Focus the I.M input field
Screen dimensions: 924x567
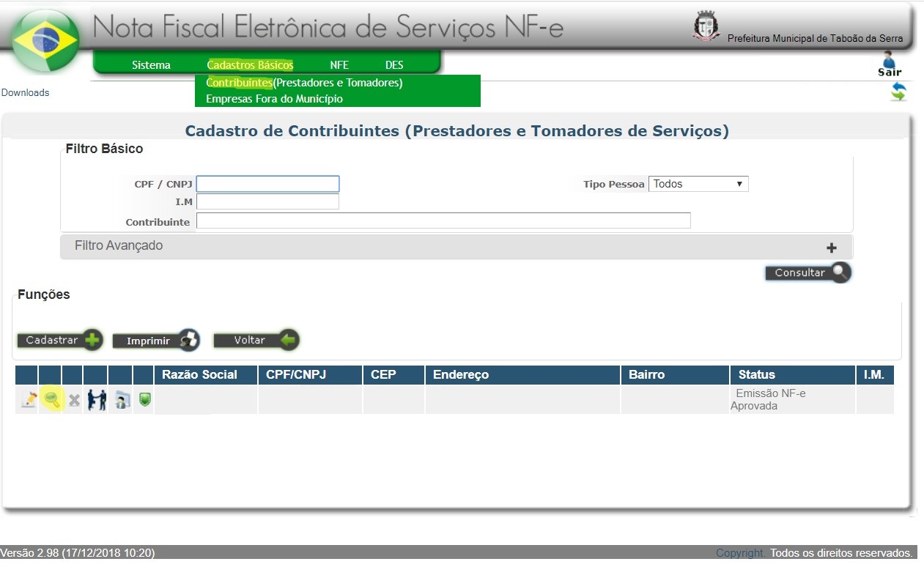(x=267, y=201)
